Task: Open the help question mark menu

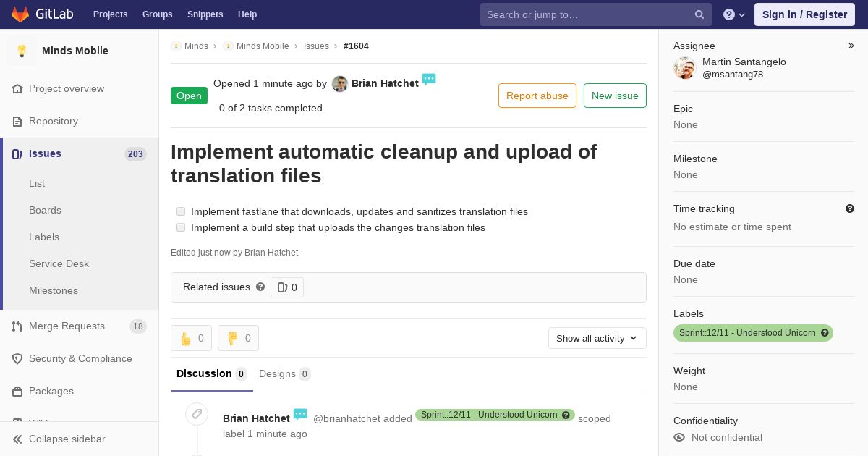Action: pos(734,14)
